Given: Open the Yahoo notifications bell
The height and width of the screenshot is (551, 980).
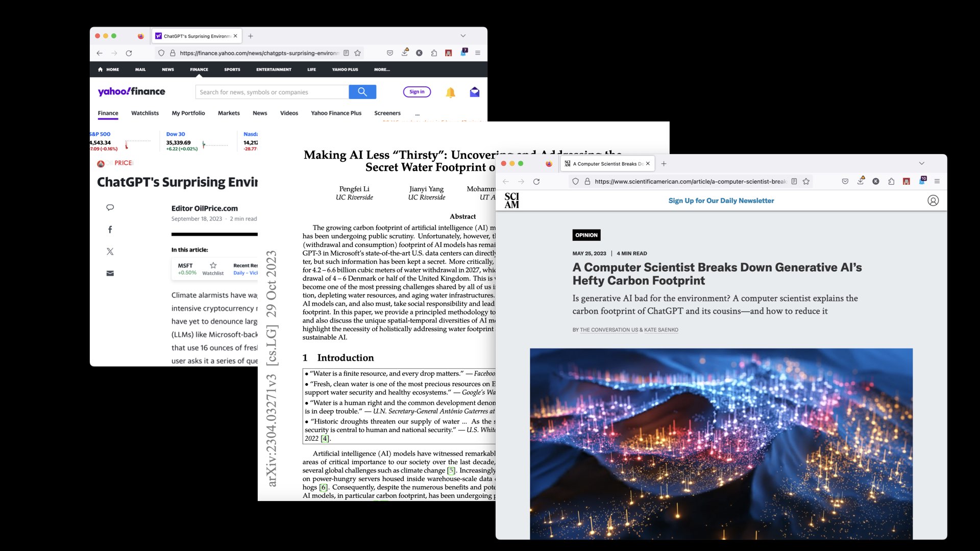Looking at the screenshot, I should click(450, 92).
